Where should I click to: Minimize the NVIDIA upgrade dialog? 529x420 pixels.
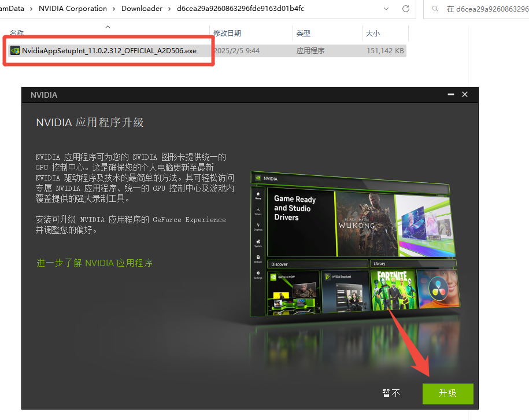click(451, 94)
